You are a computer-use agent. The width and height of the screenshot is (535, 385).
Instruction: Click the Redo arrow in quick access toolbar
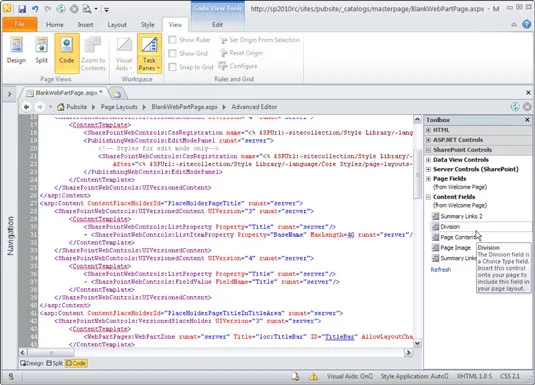tap(48, 9)
